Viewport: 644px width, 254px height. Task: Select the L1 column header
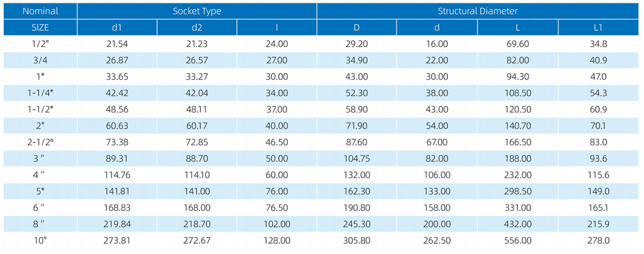click(598, 27)
